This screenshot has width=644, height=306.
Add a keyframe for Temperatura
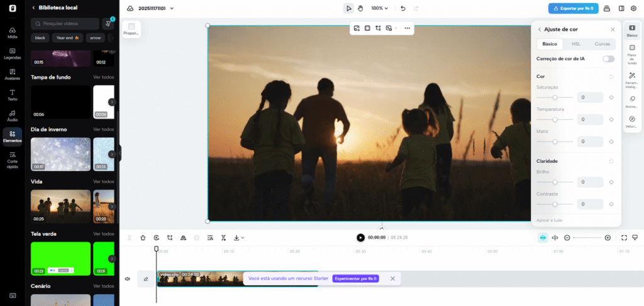tap(611, 119)
